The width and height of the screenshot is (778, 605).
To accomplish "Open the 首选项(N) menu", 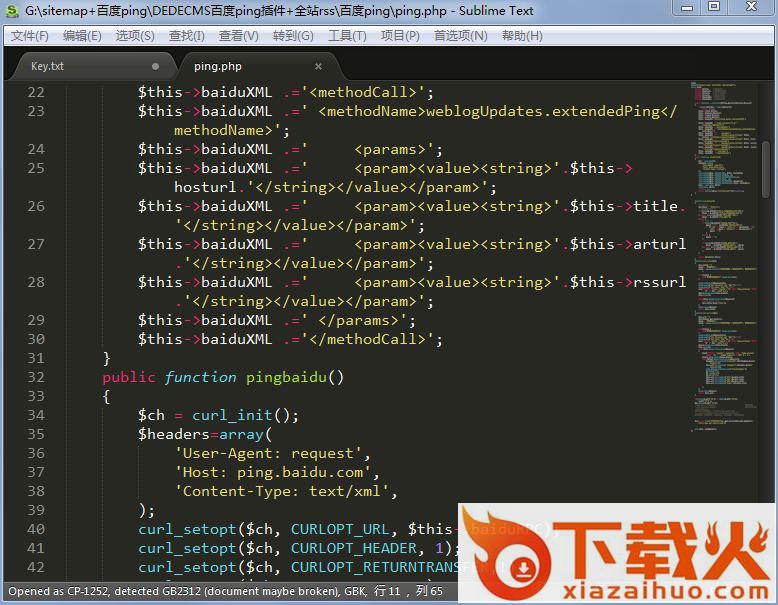I will pos(460,36).
